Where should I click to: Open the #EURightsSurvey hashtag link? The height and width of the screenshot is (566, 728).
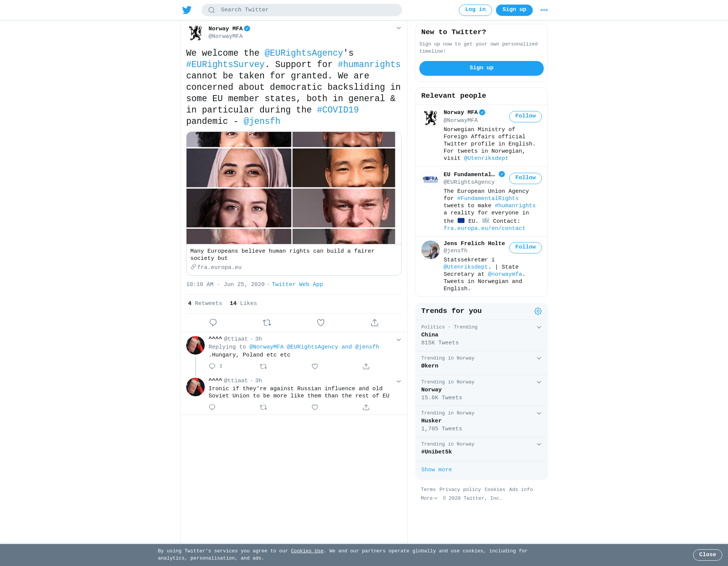225,64
